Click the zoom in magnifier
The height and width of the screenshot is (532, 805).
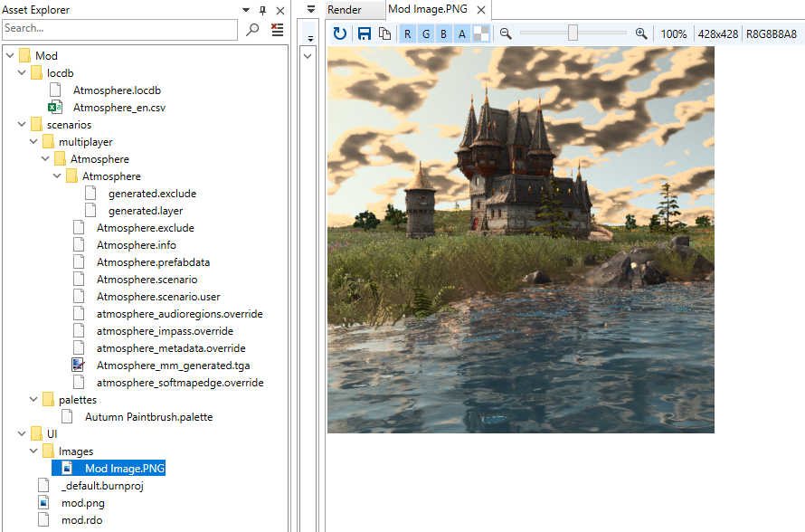click(x=641, y=33)
